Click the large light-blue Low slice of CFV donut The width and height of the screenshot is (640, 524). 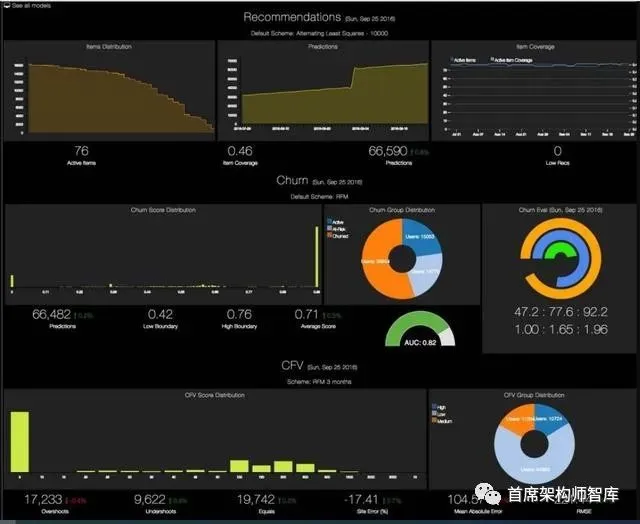click(x=536, y=469)
